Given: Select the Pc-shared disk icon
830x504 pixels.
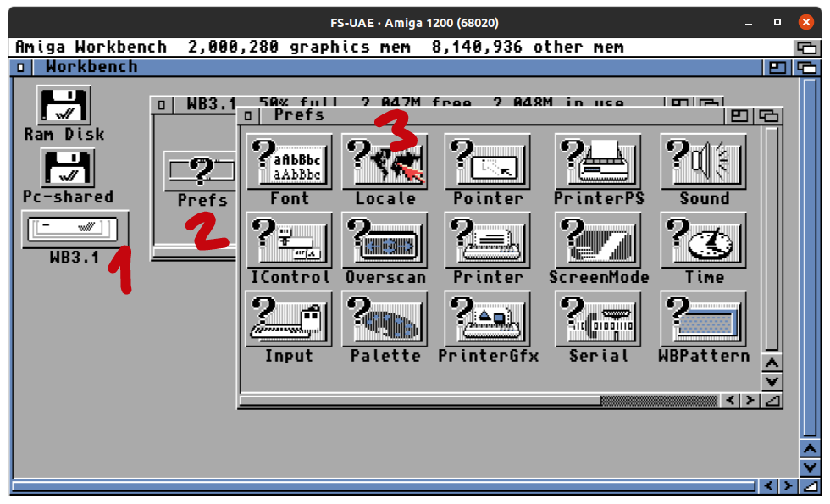Looking at the screenshot, I should [x=68, y=168].
